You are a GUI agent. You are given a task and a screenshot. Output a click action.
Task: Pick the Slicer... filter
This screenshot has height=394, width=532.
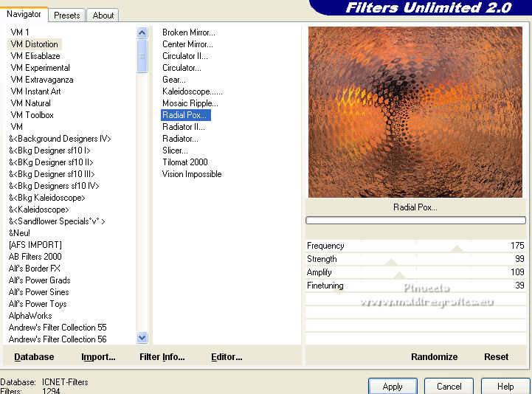tap(175, 151)
